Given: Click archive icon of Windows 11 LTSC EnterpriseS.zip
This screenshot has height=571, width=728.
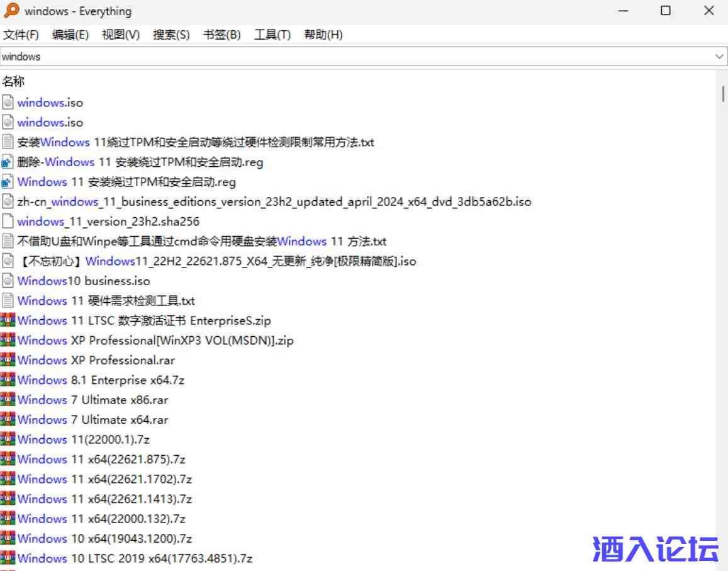Looking at the screenshot, I should (x=8, y=320).
